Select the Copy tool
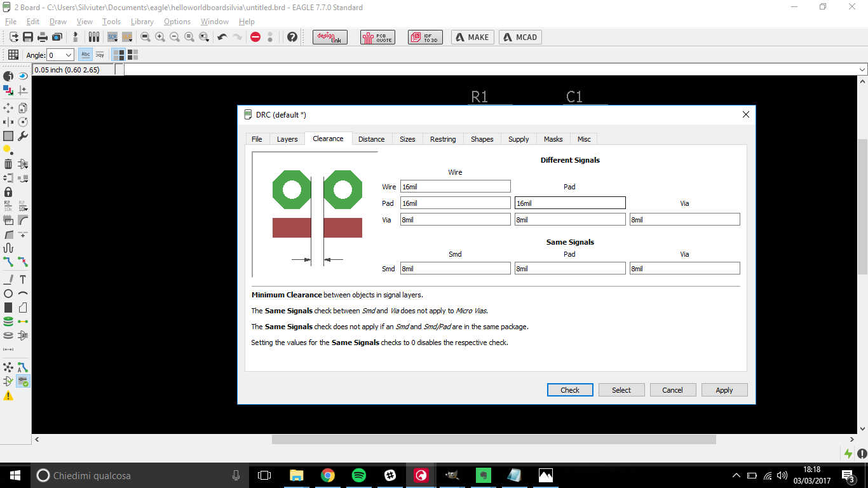The image size is (868, 488). point(23,108)
